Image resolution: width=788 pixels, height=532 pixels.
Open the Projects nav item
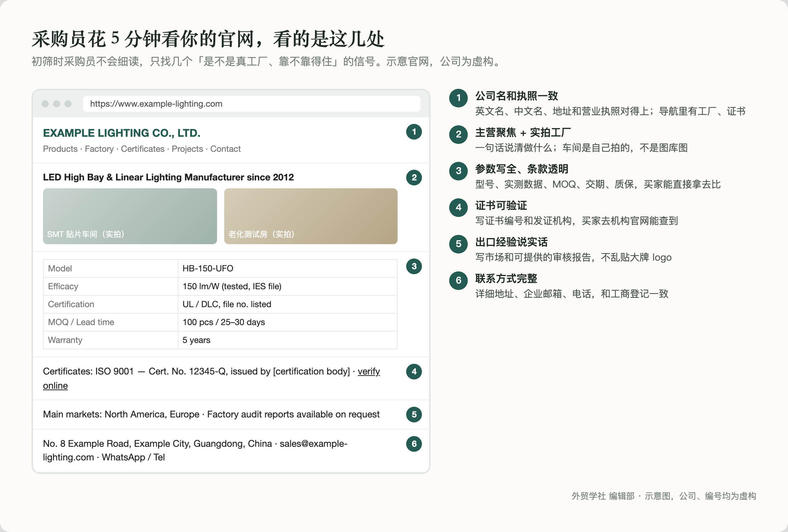click(x=187, y=149)
